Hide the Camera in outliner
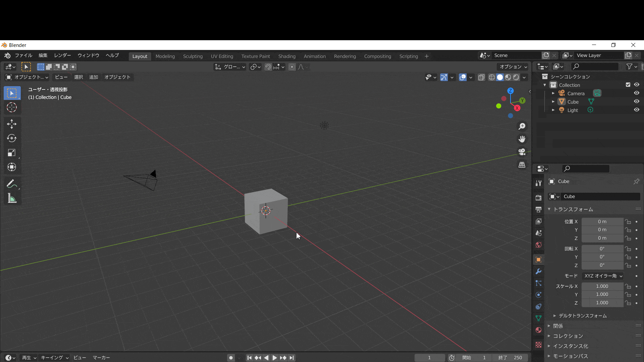The height and width of the screenshot is (362, 644). [x=636, y=93]
